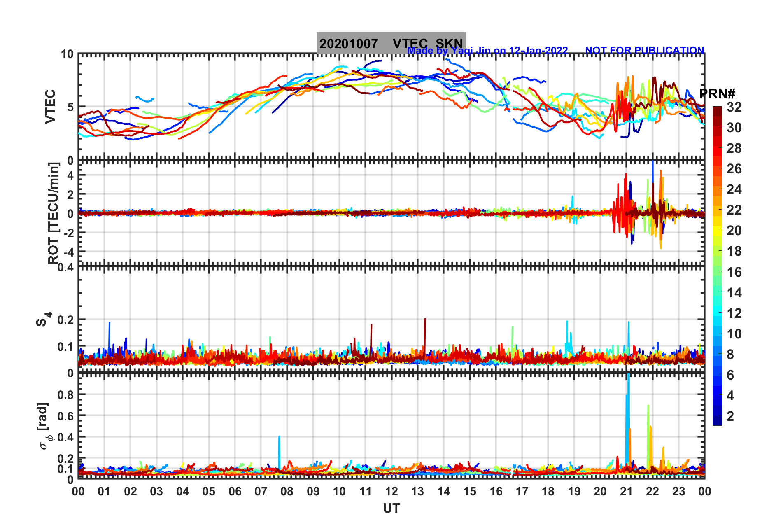Click UT axis tick label "09"

click(313, 491)
